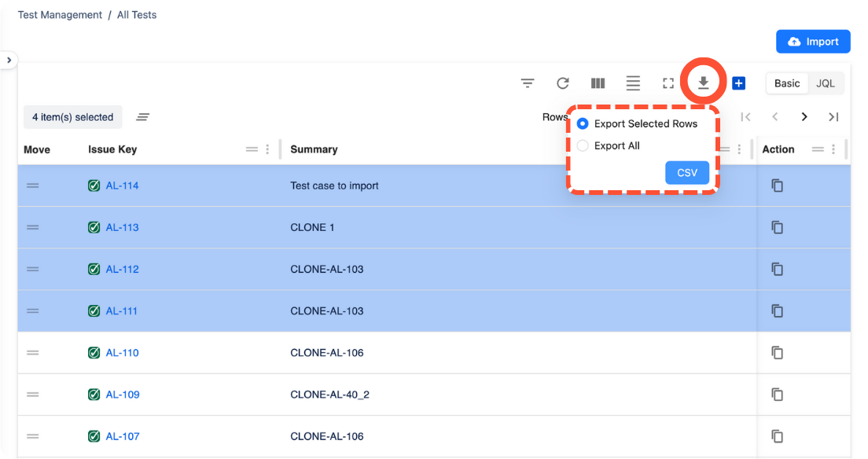Viewport: 868px width, 459px height.
Task: Click the export download icon
Action: click(704, 83)
